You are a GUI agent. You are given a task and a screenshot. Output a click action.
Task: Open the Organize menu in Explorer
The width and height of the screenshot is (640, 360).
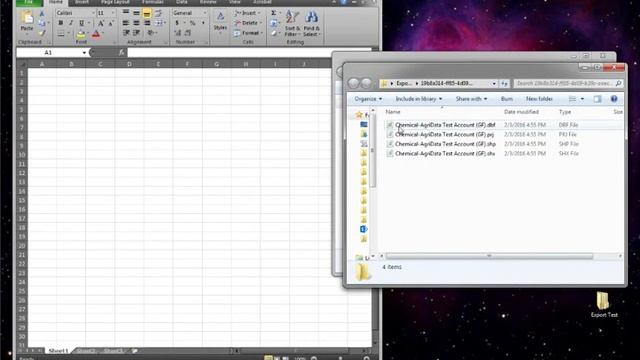point(368,99)
